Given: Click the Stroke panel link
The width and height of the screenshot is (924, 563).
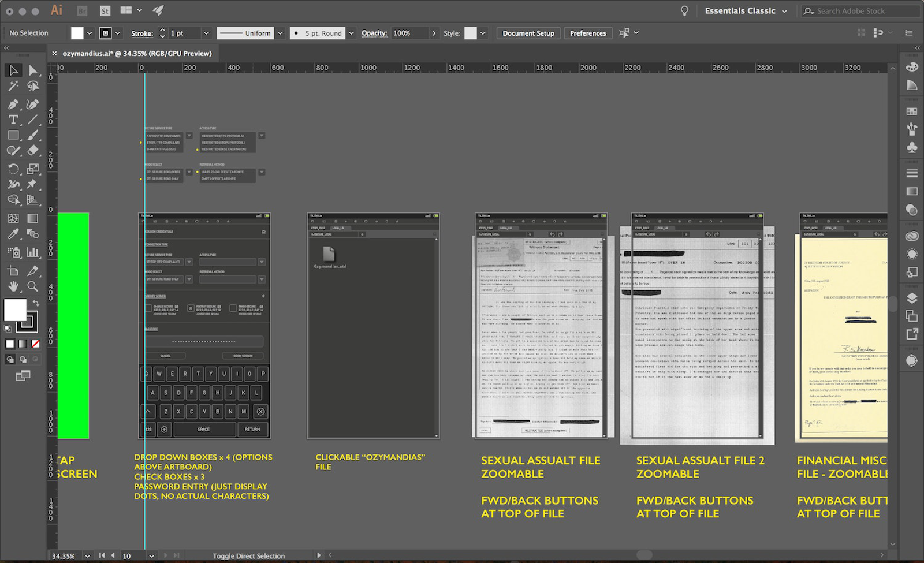Looking at the screenshot, I should click(141, 33).
